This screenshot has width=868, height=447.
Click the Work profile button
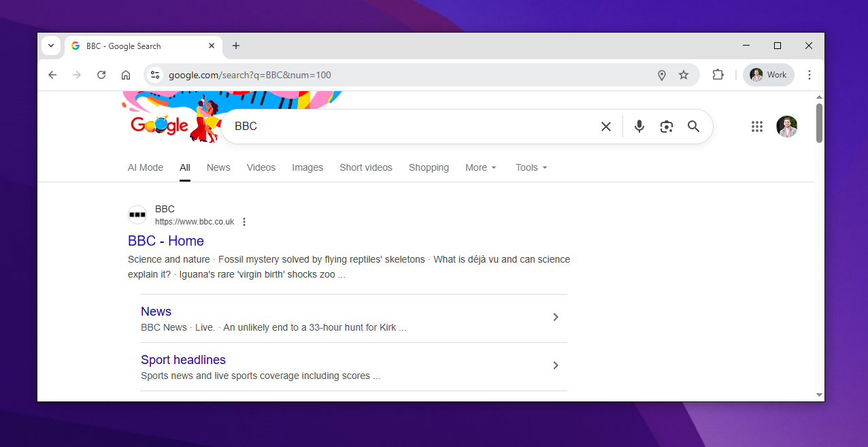coord(768,75)
